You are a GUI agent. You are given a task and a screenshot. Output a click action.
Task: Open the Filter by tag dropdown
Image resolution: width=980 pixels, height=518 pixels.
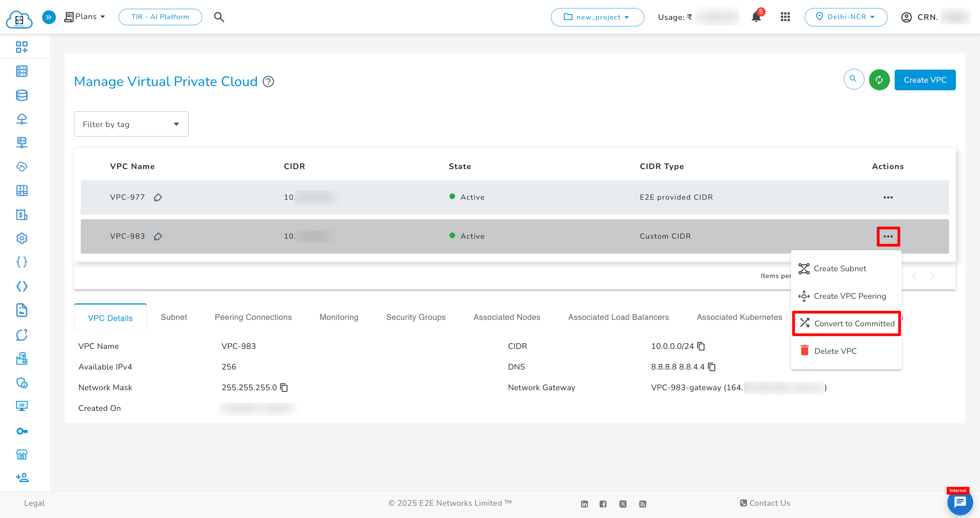[131, 124]
